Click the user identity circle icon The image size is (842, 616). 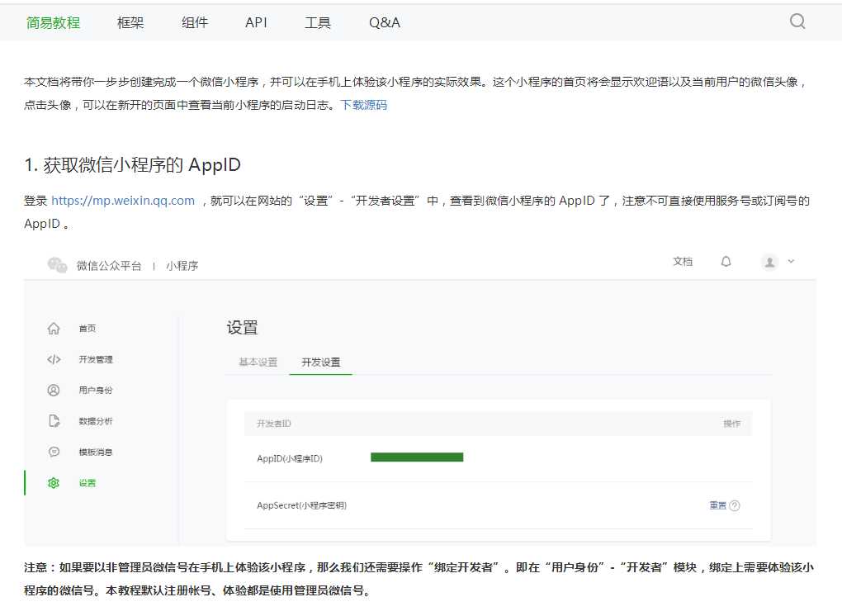54,390
